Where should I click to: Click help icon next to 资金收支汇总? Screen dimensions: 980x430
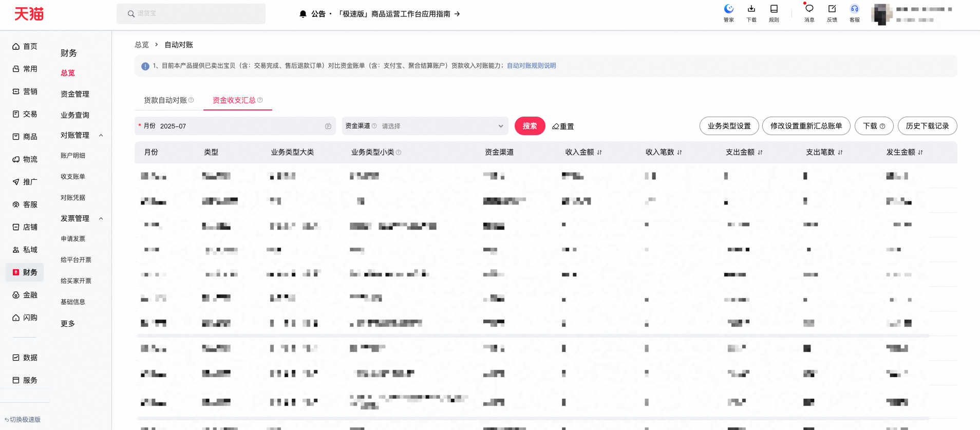pos(260,100)
